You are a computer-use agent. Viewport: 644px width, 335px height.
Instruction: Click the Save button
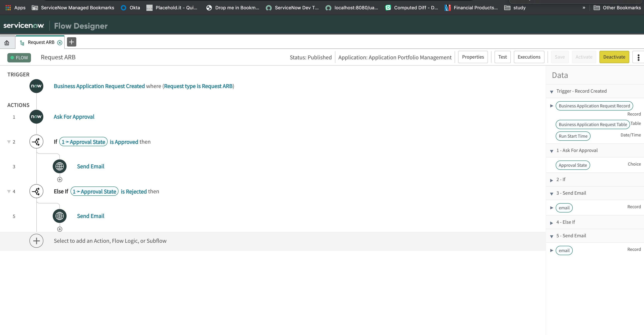click(x=560, y=57)
